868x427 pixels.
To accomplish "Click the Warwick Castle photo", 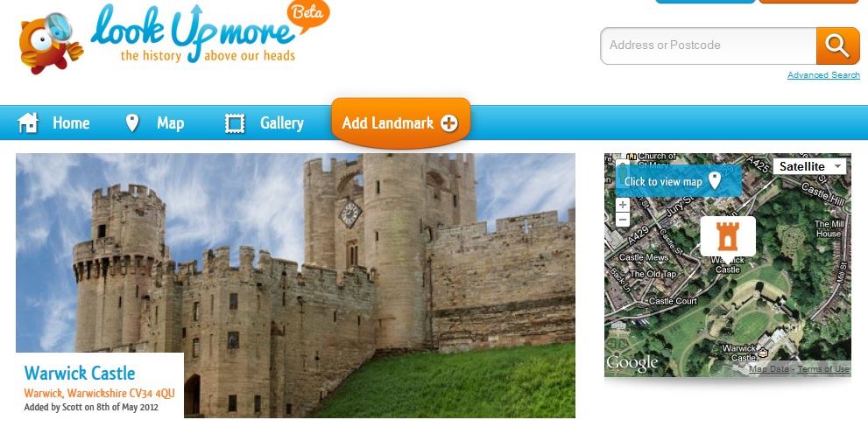I will 295,285.
